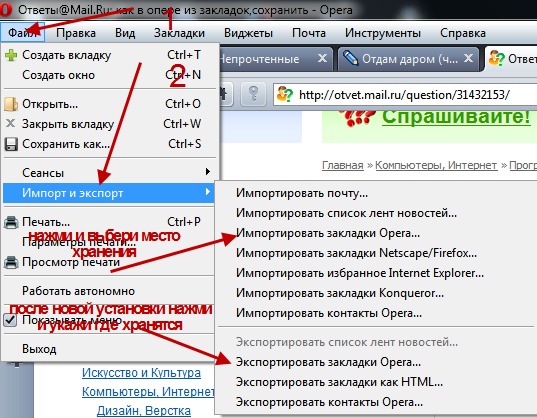Click the printer icon beside Печать

[11, 222]
